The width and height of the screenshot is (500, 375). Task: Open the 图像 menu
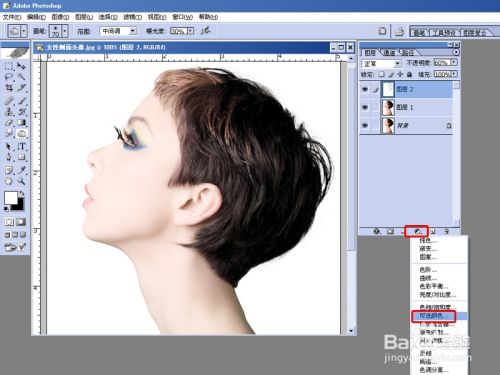[x=60, y=17]
